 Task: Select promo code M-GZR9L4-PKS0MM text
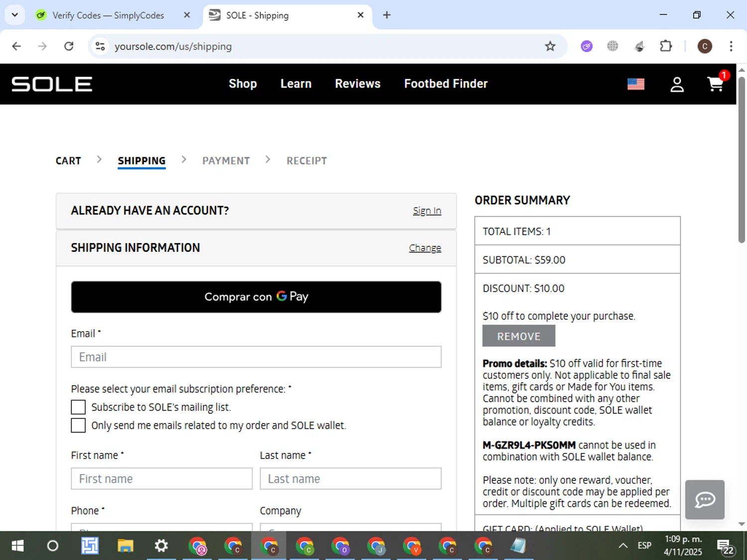click(x=529, y=445)
